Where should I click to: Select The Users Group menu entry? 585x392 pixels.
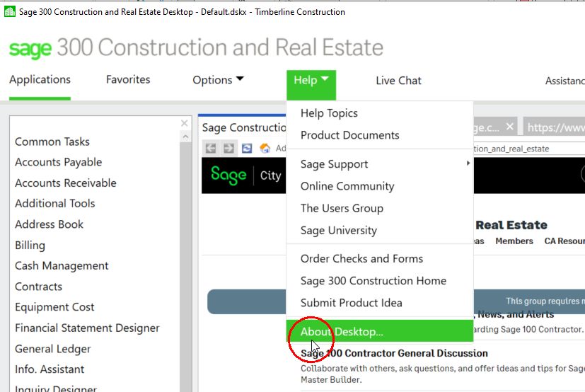coord(380,208)
